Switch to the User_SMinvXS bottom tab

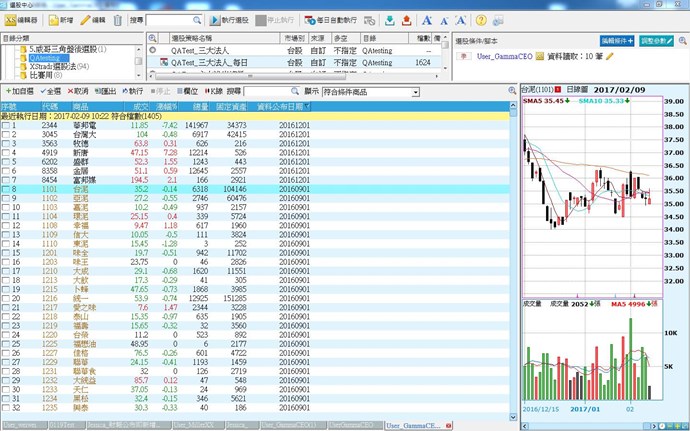(x=196, y=425)
